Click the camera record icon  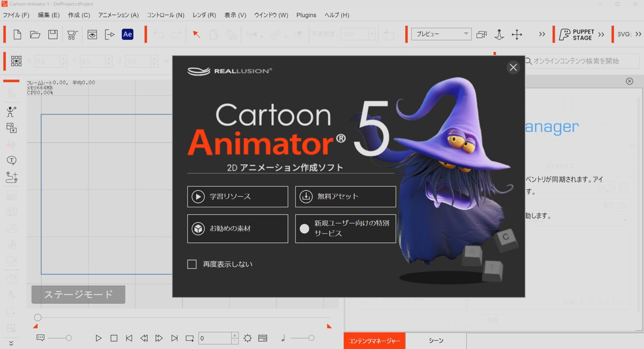point(481,34)
